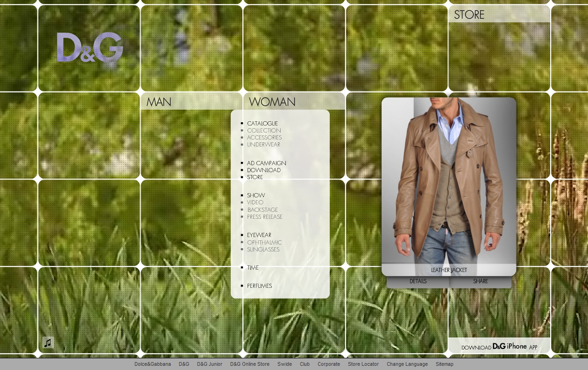The width and height of the screenshot is (588, 370).
Task: Select SHOW menu entry
Action: coord(256,195)
